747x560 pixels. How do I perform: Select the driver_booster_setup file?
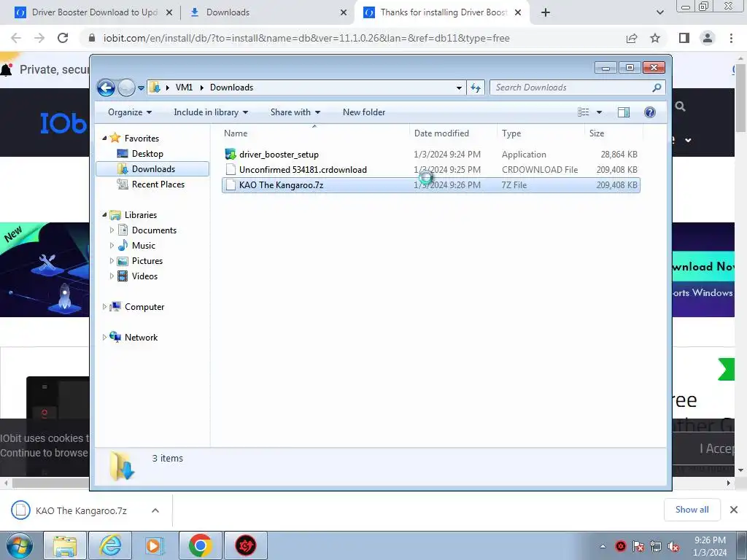click(430, 155)
